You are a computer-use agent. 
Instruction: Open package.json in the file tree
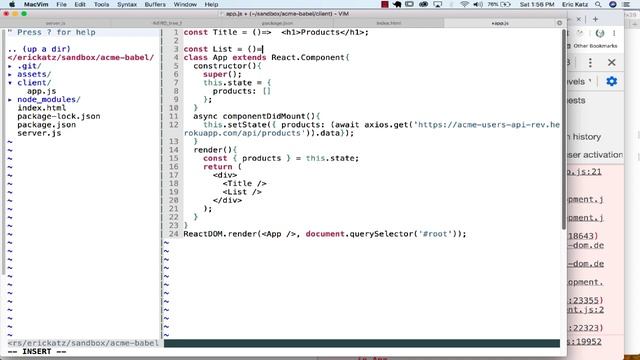[47, 124]
